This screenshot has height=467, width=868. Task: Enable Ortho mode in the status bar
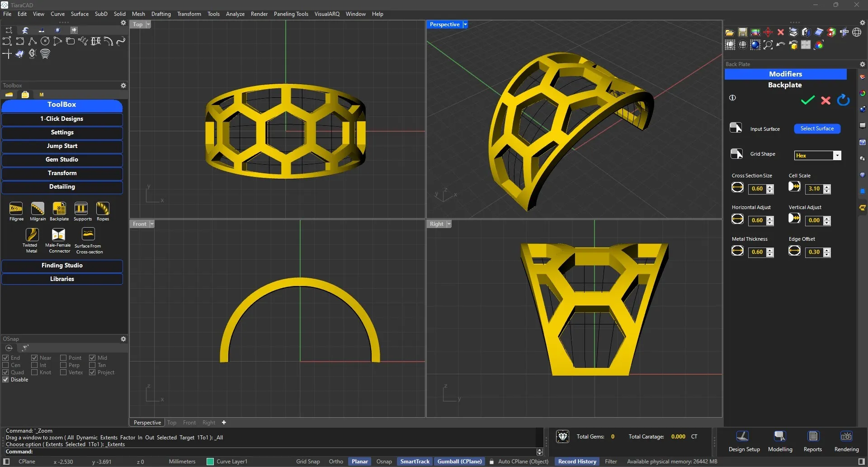[335, 461]
